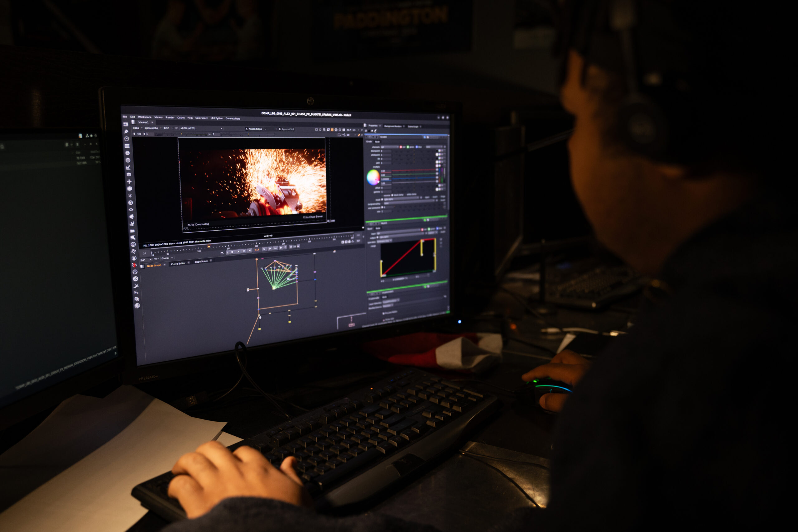Click the loop playback mode icon
This screenshot has height=532, width=798.
pyautogui.click(x=222, y=253)
